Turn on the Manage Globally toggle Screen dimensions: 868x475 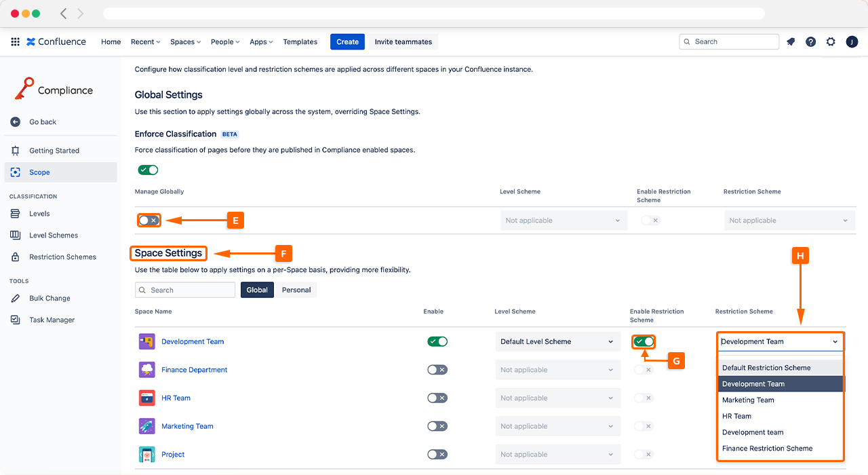pos(148,221)
